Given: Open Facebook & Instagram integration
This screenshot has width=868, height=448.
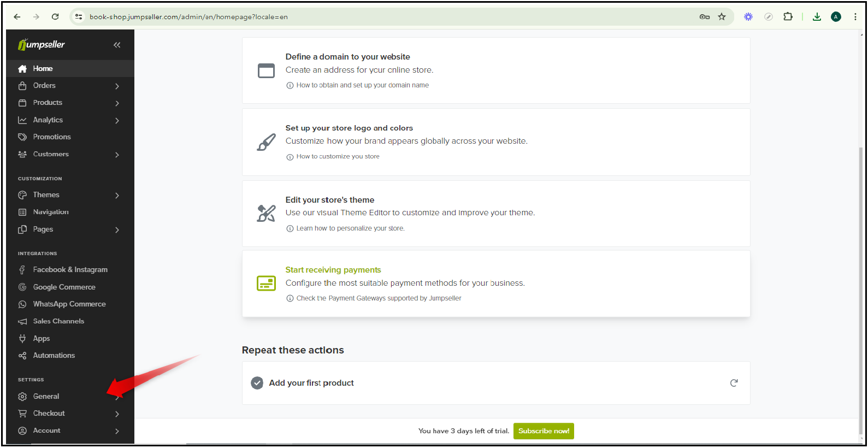Looking at the screenshot, I should (70, 270).
